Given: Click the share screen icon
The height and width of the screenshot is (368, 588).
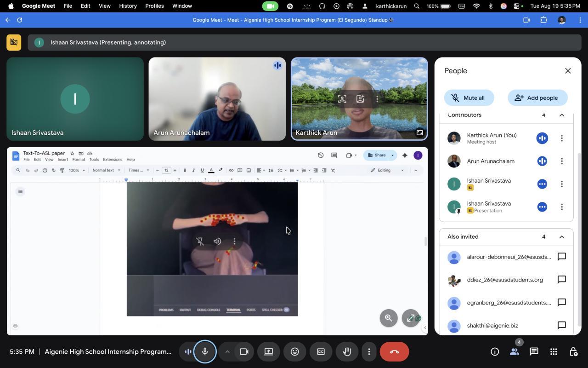Looking at the screenshot, I should [x=269, y=352].
